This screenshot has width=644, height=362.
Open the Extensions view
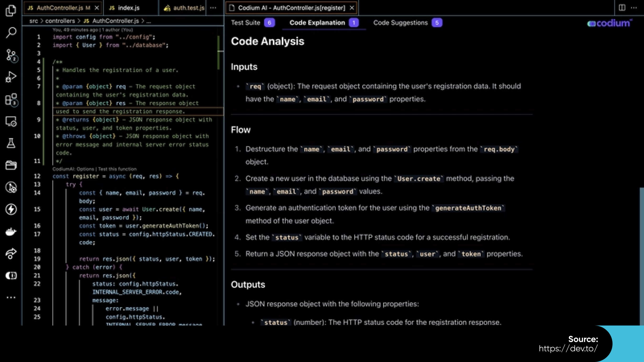11,100
